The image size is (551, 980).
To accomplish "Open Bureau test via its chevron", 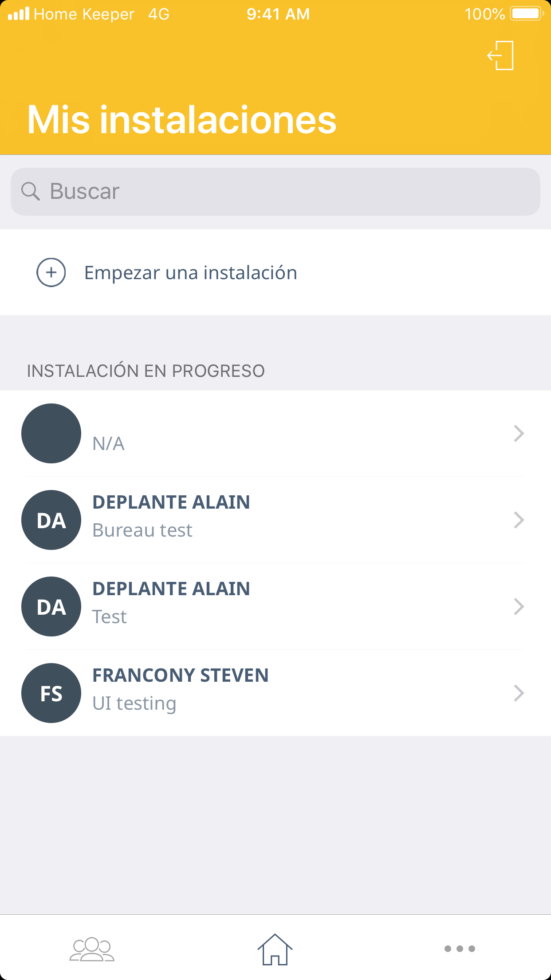I will (x=519, y=520).
